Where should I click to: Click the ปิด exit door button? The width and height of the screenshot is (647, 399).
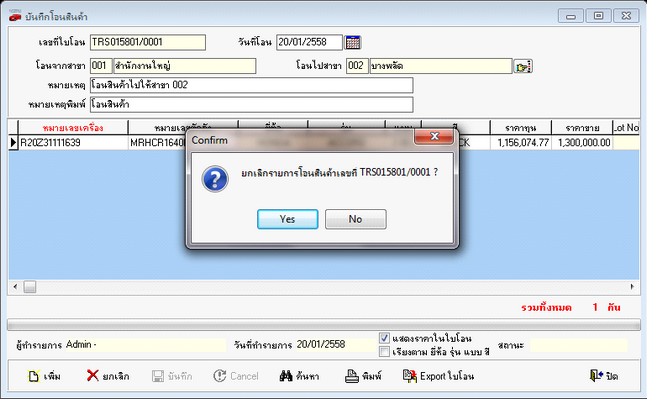coord(604,376)
